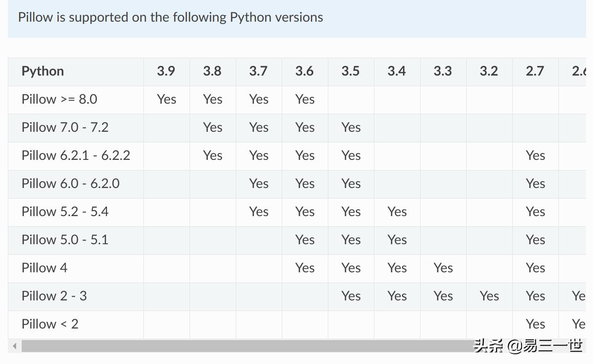Click the 易三一世 watermark text

tap(553, 347)
